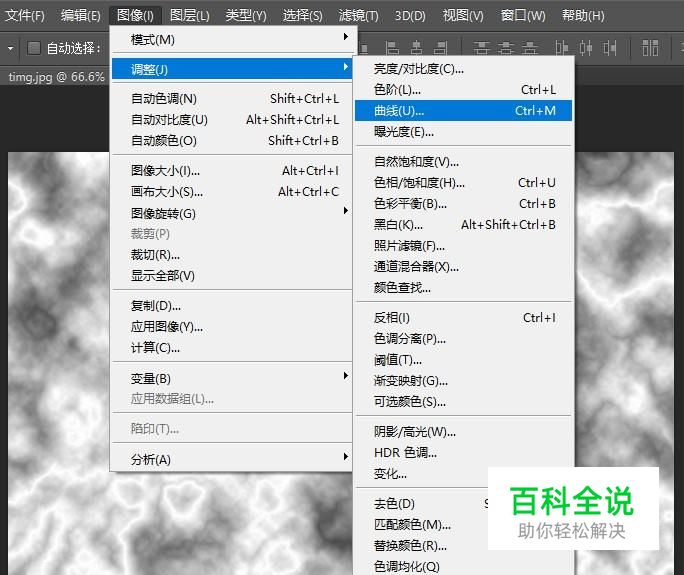Select 画布大小(S)... in the Image menu

(x=232, y=192)
